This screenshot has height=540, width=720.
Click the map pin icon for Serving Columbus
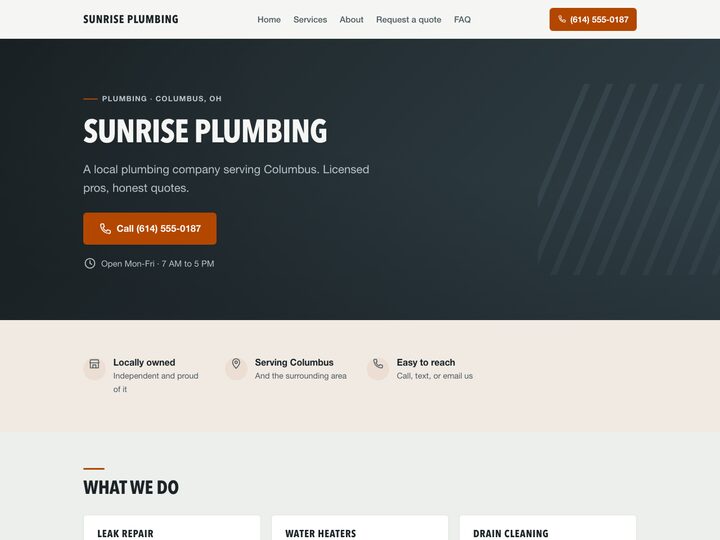click(x=236, y=364)
